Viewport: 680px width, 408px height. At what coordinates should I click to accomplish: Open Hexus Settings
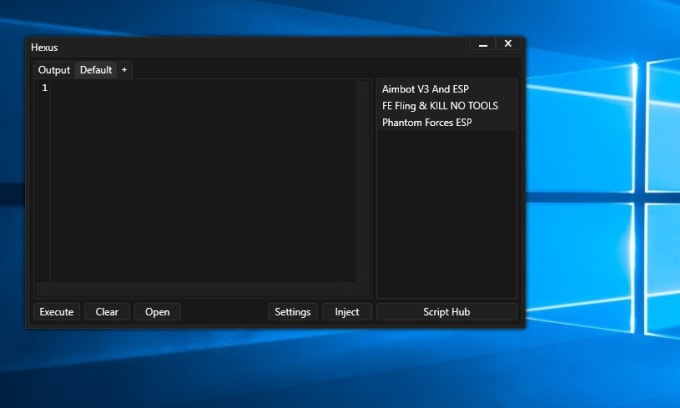point(292,312)
